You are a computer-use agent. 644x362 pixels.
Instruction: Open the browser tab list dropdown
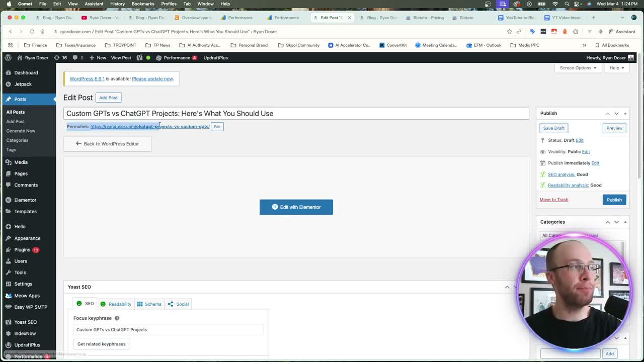tap(622, 18)
